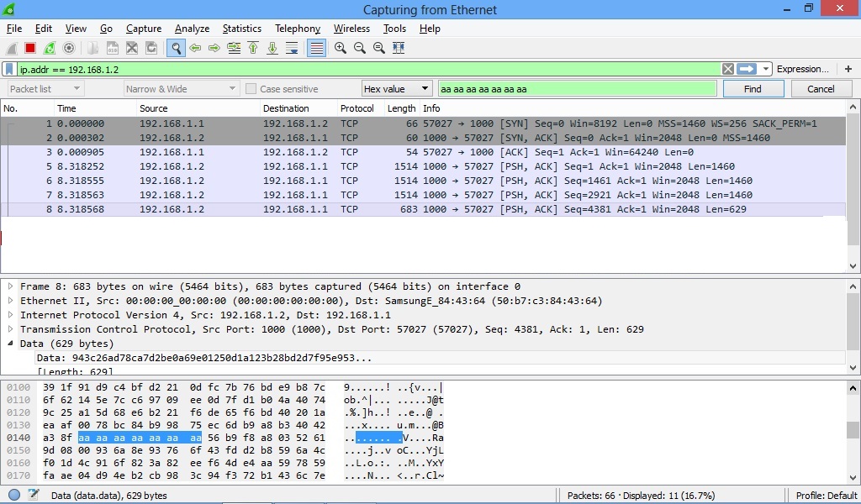Image resolution: width=861 pixels, height=504 pixels.
Task: Open expert information circle in status bar
Action: click(14, 495)
